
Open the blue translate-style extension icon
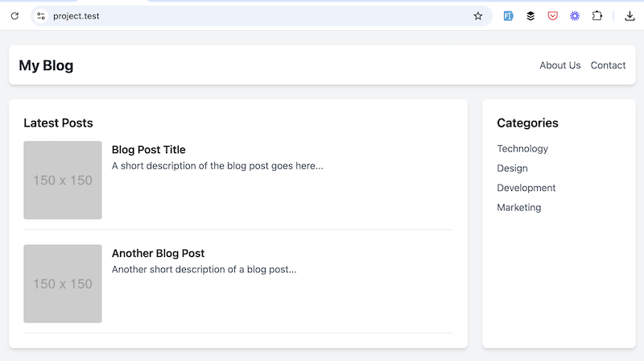tap(508, 16)
